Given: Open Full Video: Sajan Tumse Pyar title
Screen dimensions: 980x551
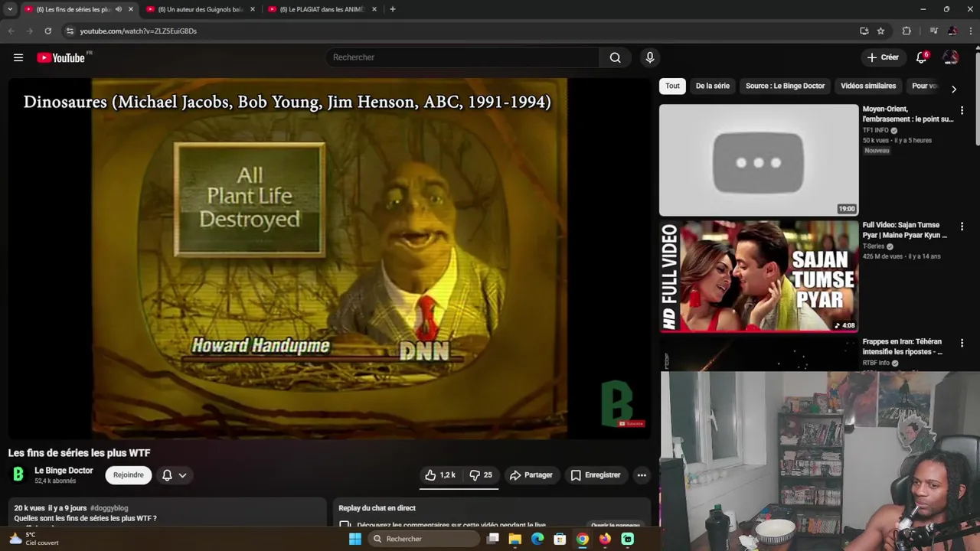Looking at the screenshot, I should (x=905, y=230).
